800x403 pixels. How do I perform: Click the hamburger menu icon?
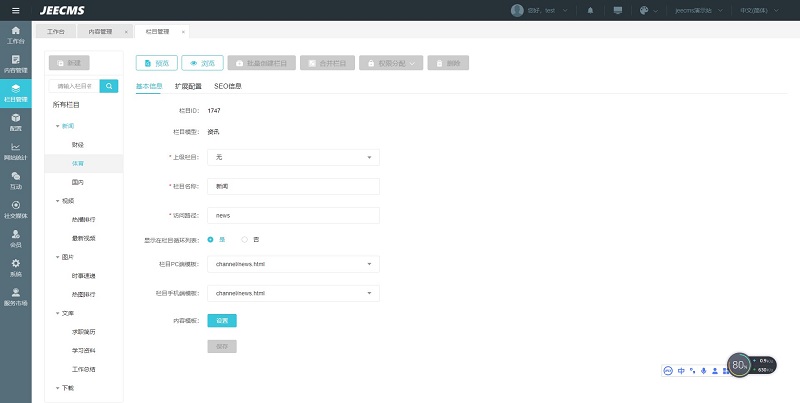coord(15,10)
